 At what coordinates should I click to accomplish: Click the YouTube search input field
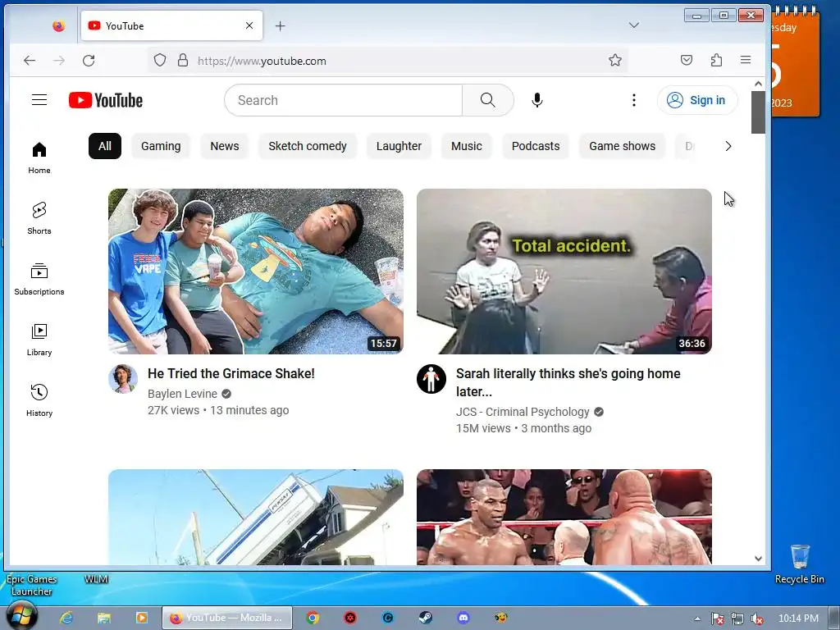pos(344,100)
